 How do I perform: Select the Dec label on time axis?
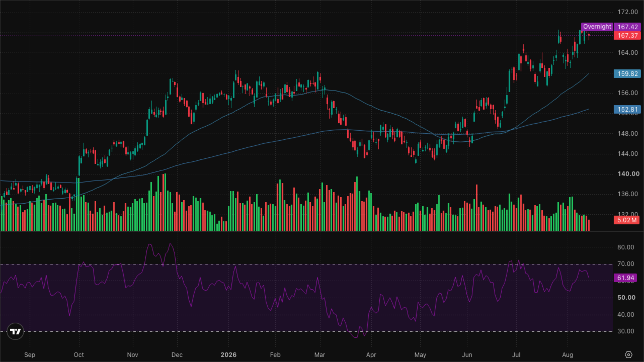tap(177, 355)
